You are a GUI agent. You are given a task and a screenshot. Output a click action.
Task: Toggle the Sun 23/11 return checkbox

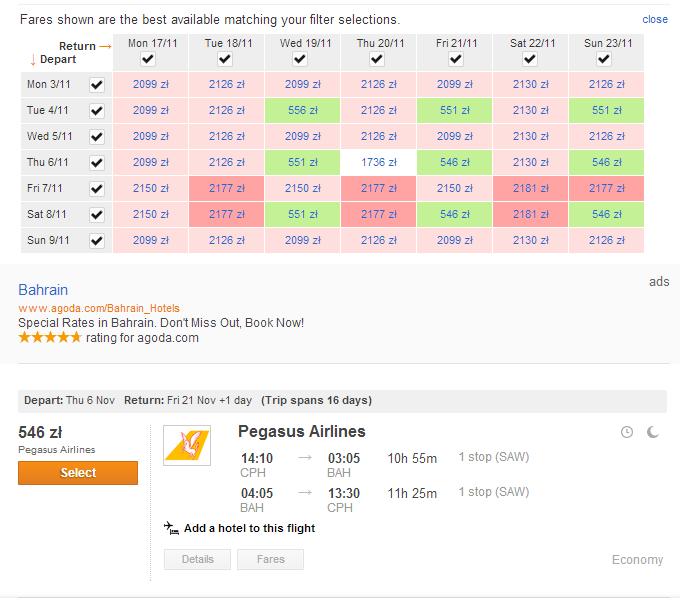604,59
